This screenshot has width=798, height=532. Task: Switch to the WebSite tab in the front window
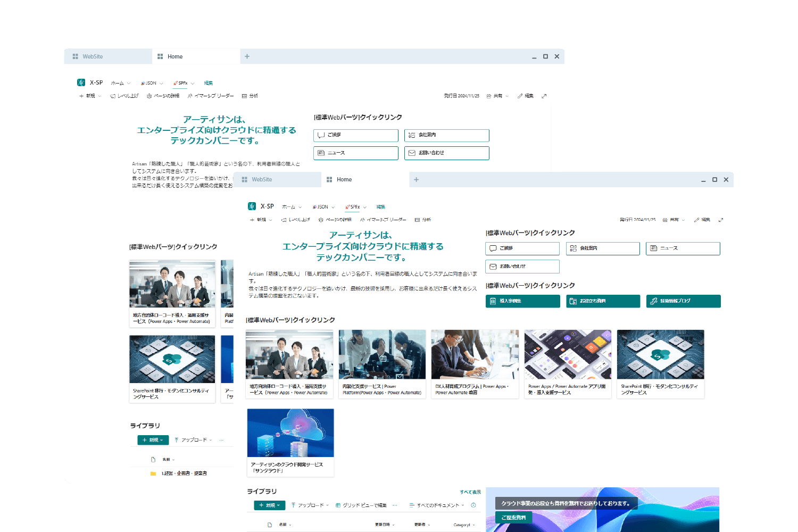pyautogui.click(x=277, y=180)
